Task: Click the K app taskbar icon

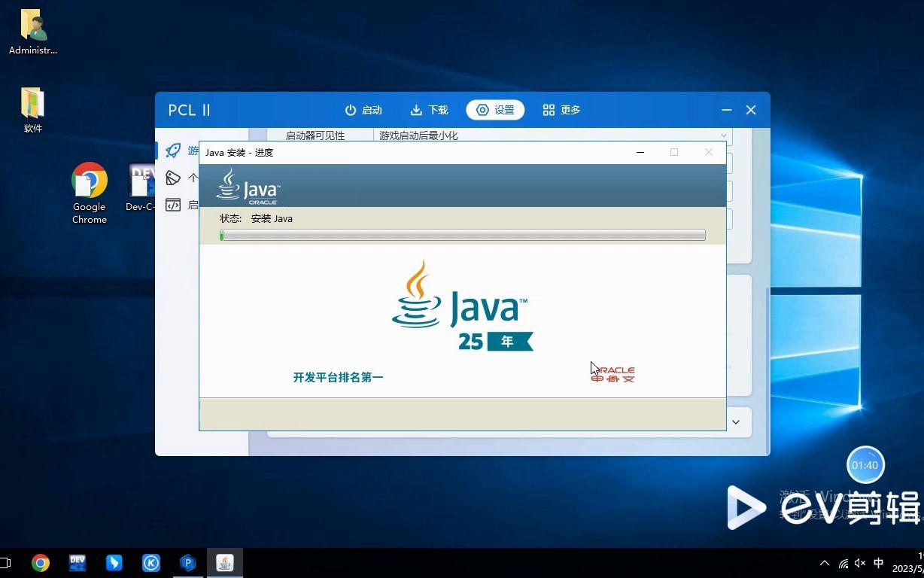Action: (x=151, y=563)
